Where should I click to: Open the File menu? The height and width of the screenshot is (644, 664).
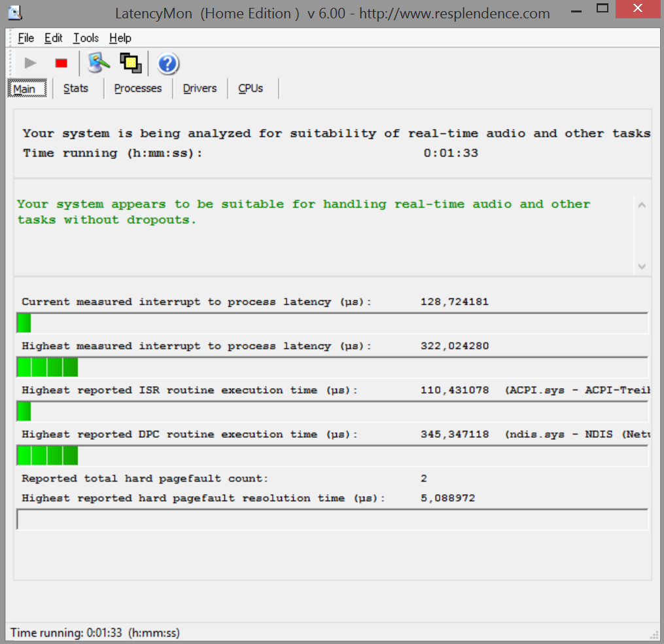coord(26,38)
